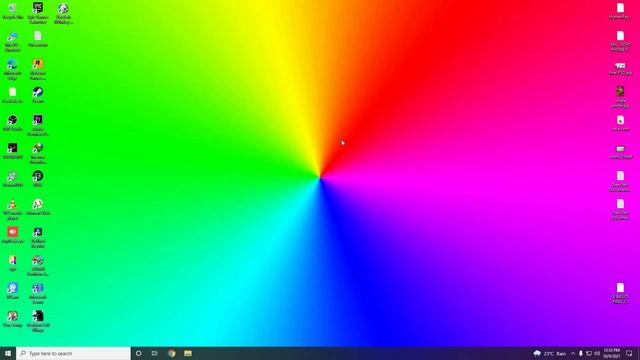The image size is (640, 360).
Task: Open File Explorer from taskbar
Action: pyautogui.click(x=188, y=353)
